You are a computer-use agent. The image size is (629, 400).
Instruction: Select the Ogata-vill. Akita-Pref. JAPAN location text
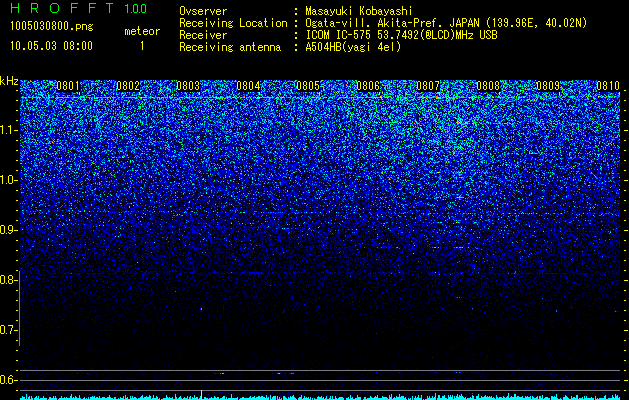coord(446,23)
